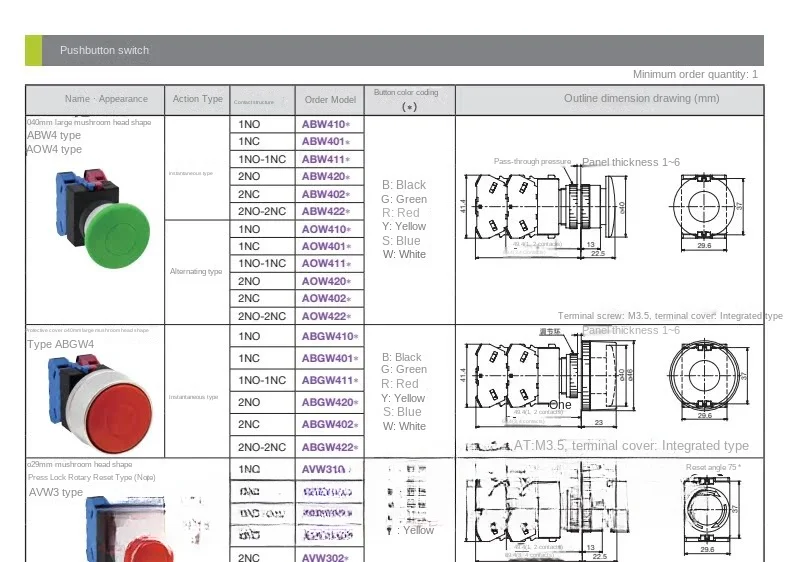Viewport: 790px width, 562px height.
Task: Click 1NO-1NC contact beside ABW411
Action: [x=262, y=159]
